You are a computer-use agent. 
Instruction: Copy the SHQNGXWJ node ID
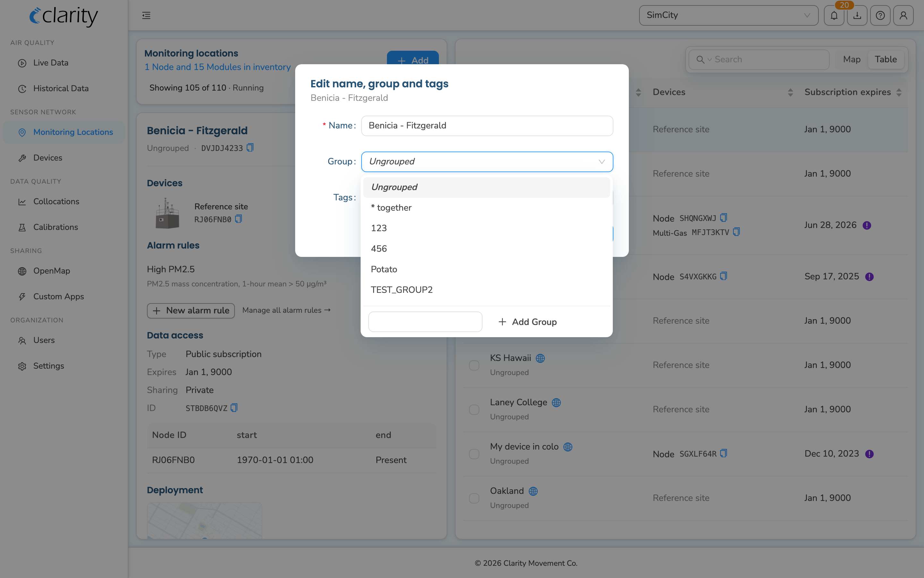click(x=723, y=218)
